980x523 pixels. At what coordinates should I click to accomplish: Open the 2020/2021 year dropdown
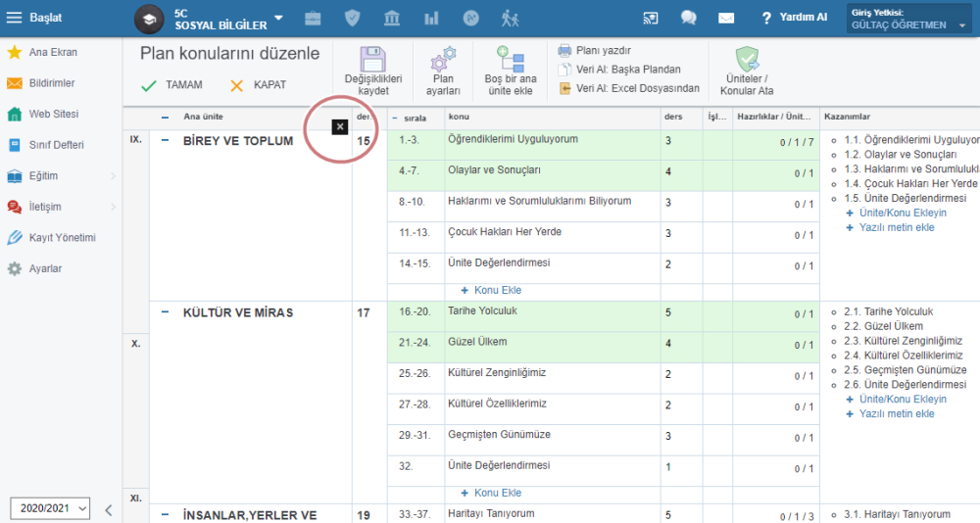[49, 508]
